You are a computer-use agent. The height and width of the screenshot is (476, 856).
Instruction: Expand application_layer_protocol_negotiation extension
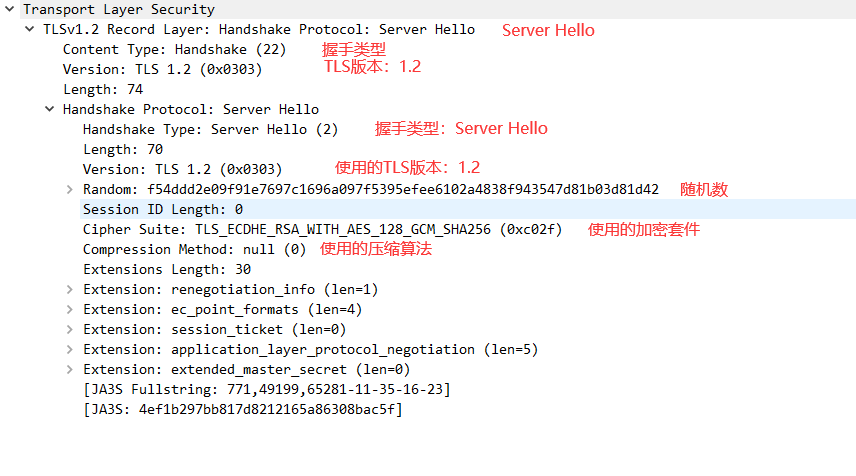tap(69, 349)
